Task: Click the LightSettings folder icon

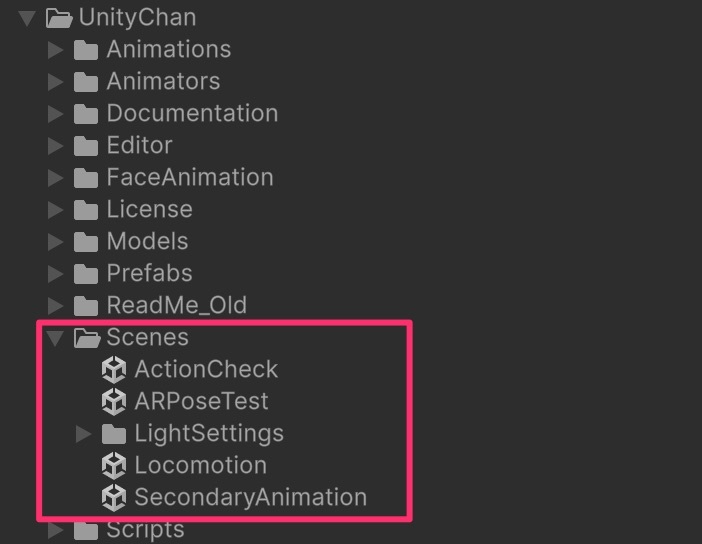Action: (x=114, y=434)
